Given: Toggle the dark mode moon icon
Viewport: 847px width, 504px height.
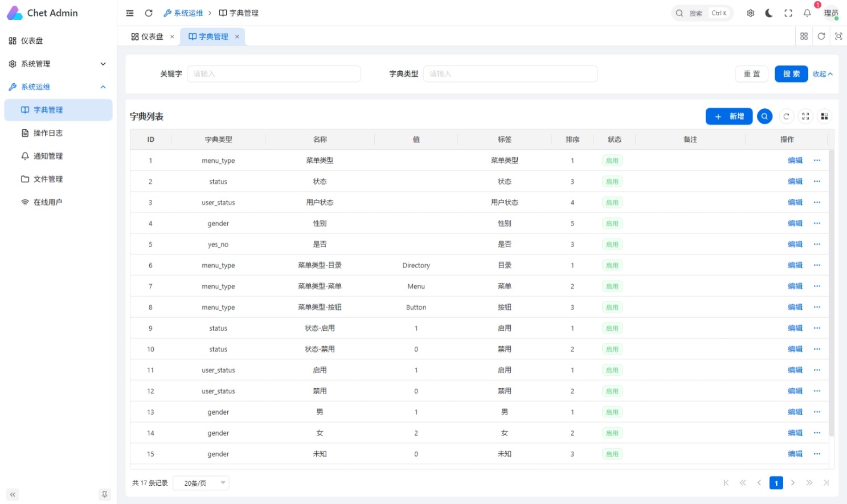Looking at the screenshot, I should click(x=769, y=13).
